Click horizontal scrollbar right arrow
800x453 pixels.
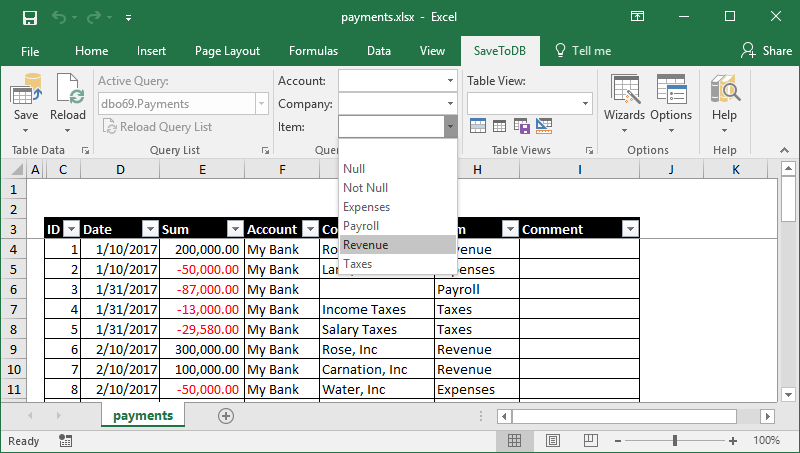767,416
